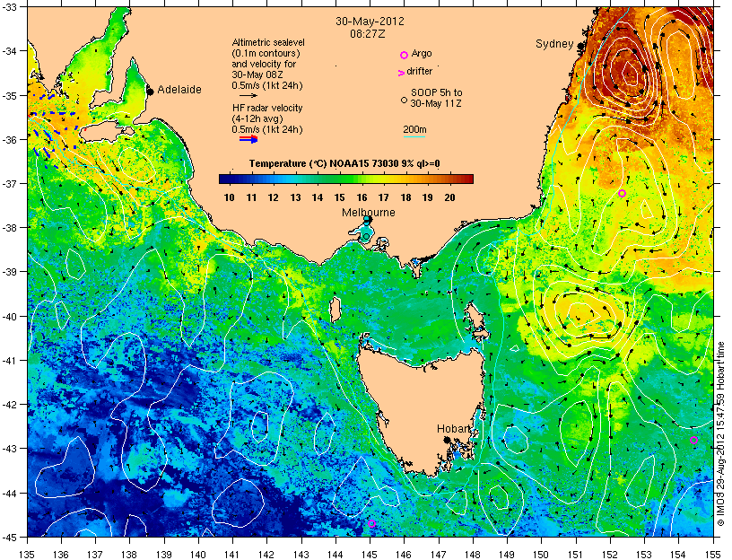Click "0.5m/s (1kt 24h)" below "30-May 08Z"
The height and width of the screenshot is (560, 732).
pyautogui.click(x=267, y=85)
